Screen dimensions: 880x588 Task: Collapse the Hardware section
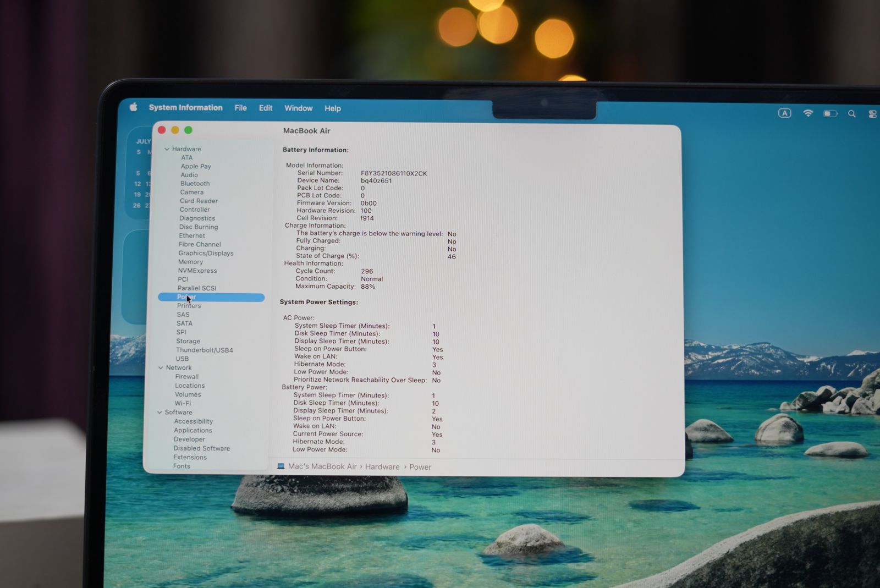(167, 149)
